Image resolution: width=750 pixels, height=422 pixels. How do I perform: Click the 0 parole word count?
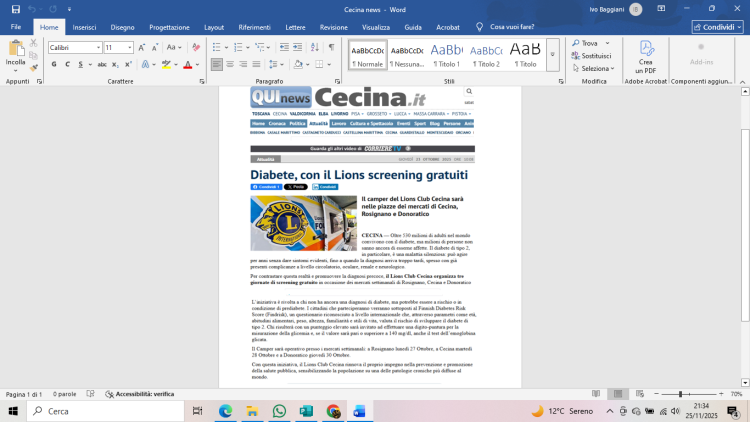[x=65, y=394]
